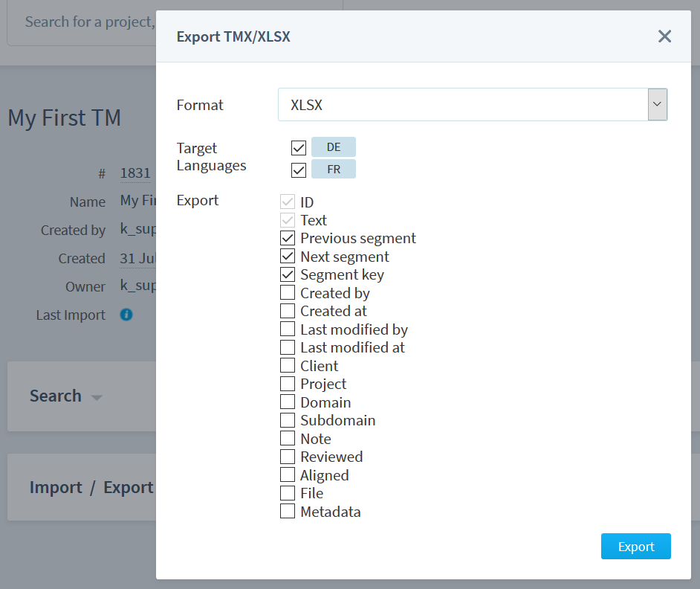Check the Subdomain export option

(288, 420)
